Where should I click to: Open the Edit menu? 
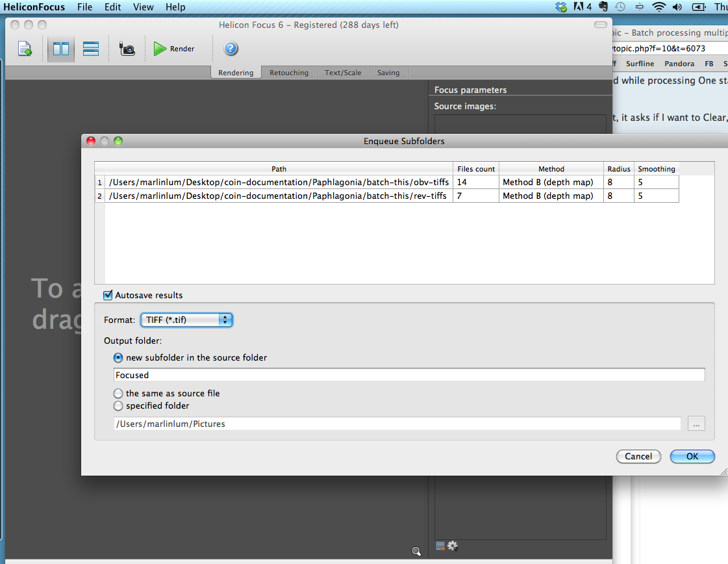click(112, 7)
